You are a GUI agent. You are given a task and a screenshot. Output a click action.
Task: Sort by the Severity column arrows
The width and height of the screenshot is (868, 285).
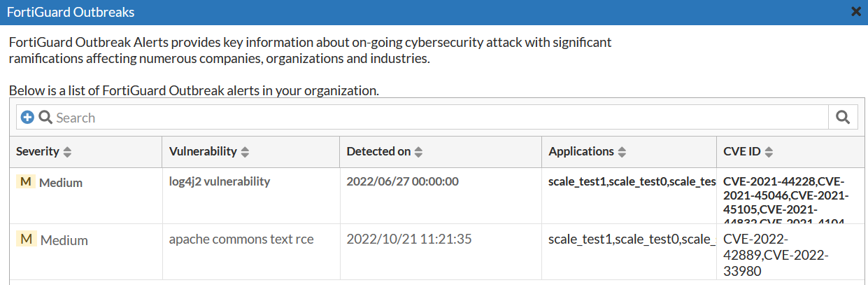tap(68, 152)
